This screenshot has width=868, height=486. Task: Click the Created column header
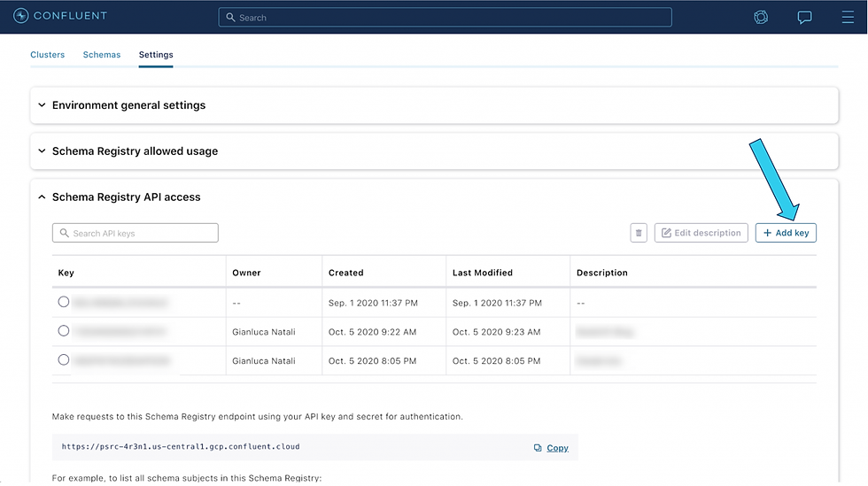pyautogui.click(x=346, y=273)
